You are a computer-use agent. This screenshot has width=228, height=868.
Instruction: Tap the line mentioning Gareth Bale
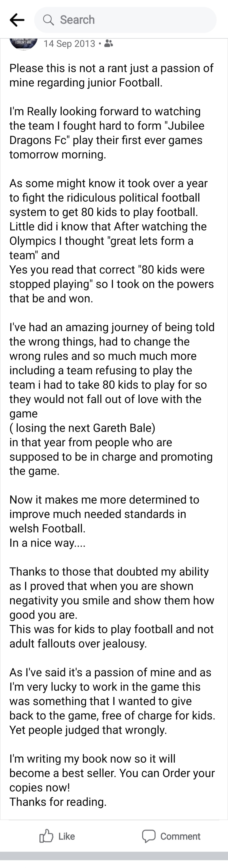tap(82, 428)
